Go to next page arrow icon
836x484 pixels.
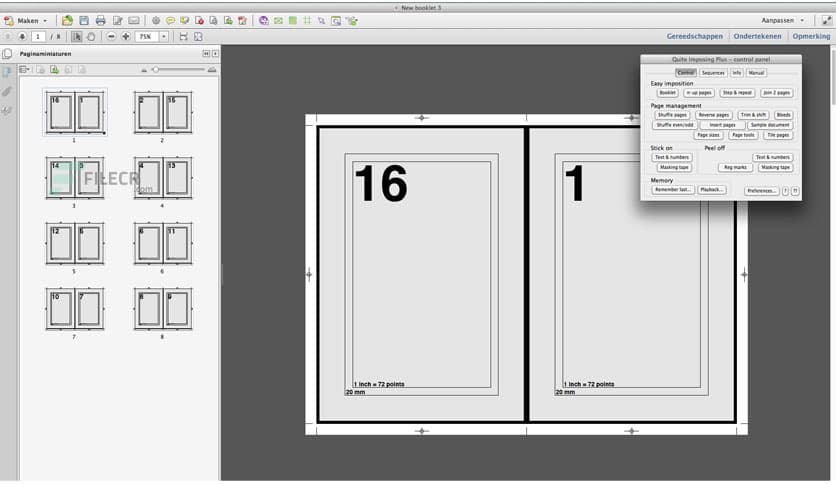click(x=22, y=37)
